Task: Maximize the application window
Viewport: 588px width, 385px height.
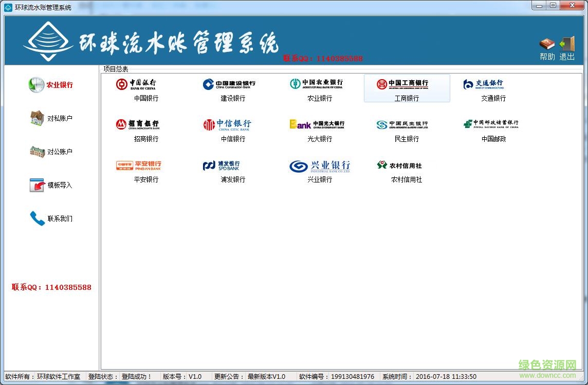Action: click(x=553, y=6)
